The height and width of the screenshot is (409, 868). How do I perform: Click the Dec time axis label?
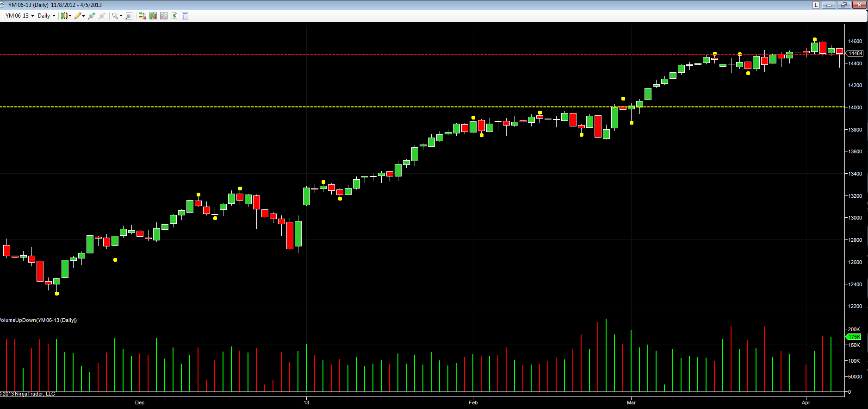click(140, 403)
